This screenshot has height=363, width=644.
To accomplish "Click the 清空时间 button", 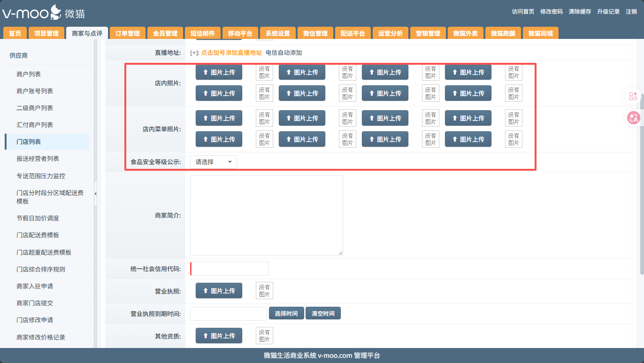I will (x=323, y=313).
